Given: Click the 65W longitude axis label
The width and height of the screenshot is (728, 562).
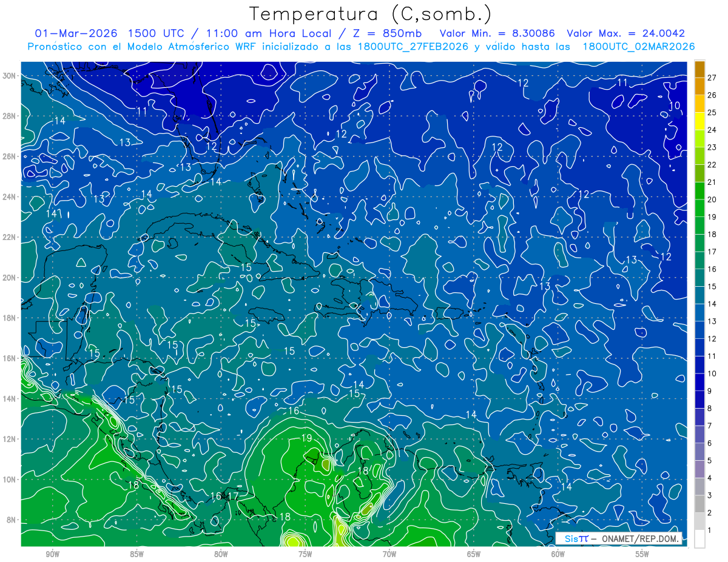Looking at the screenshot, I should (x=474, y=554).
